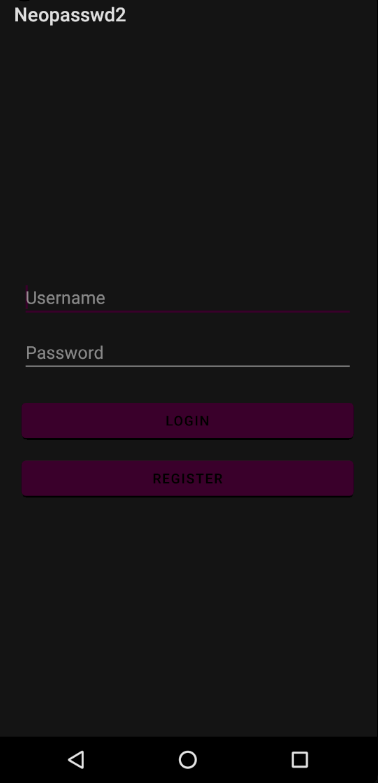
Task: Tap the Android home circle icon
Action: 188,760
